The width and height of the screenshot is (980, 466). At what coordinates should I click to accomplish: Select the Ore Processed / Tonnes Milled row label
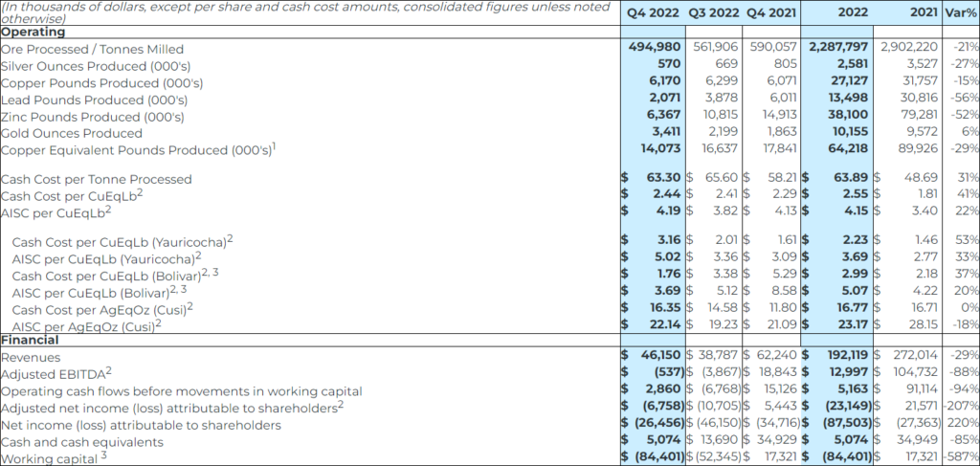92,49
